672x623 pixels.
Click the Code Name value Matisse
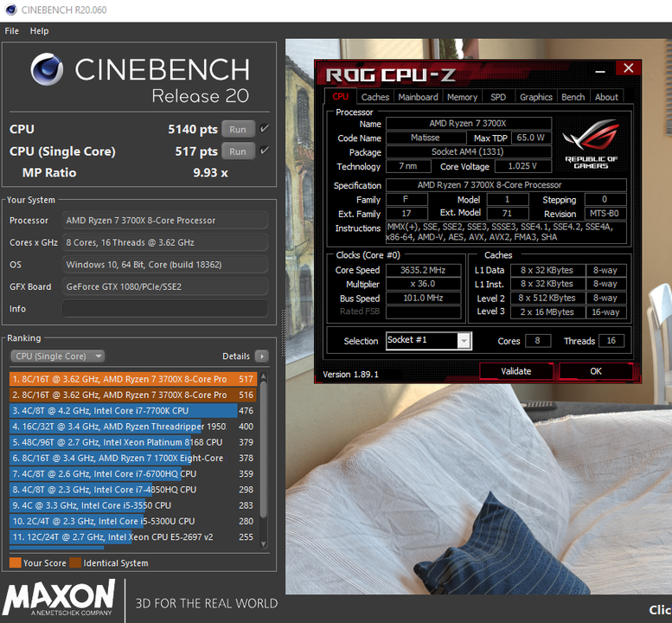[x=426, y=138]
